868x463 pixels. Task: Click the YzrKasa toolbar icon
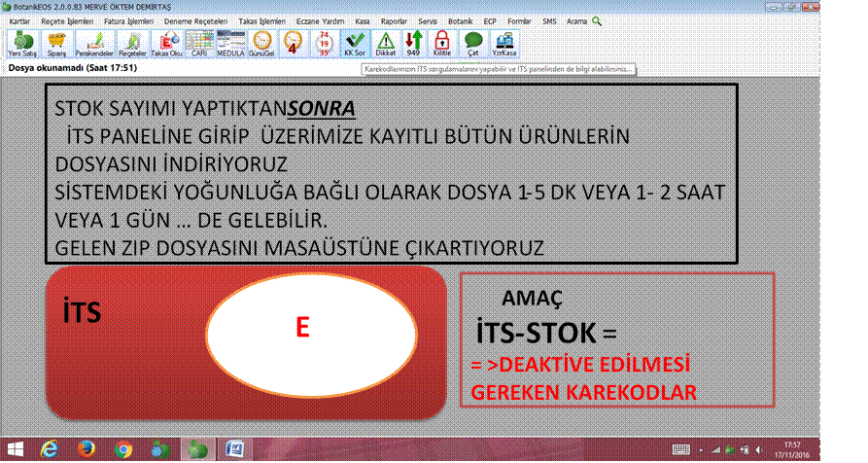tap(503, 44)
